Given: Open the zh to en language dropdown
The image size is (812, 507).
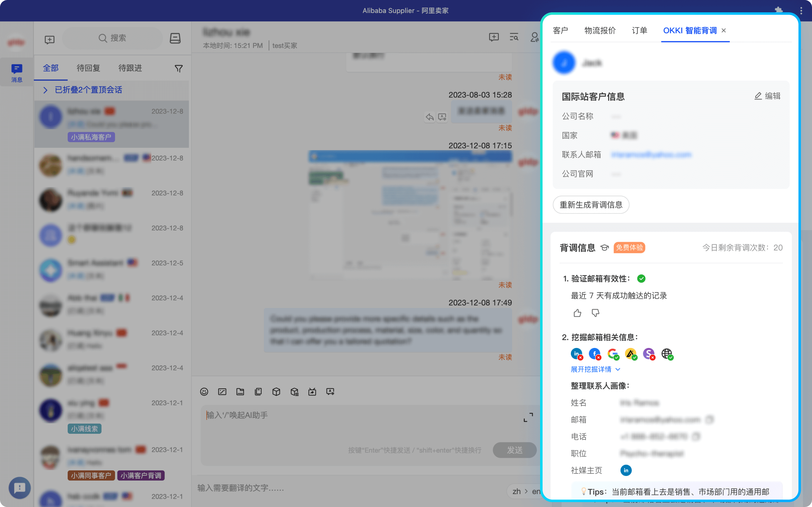Looking at the screenshot, I should [x=526, y=491].
